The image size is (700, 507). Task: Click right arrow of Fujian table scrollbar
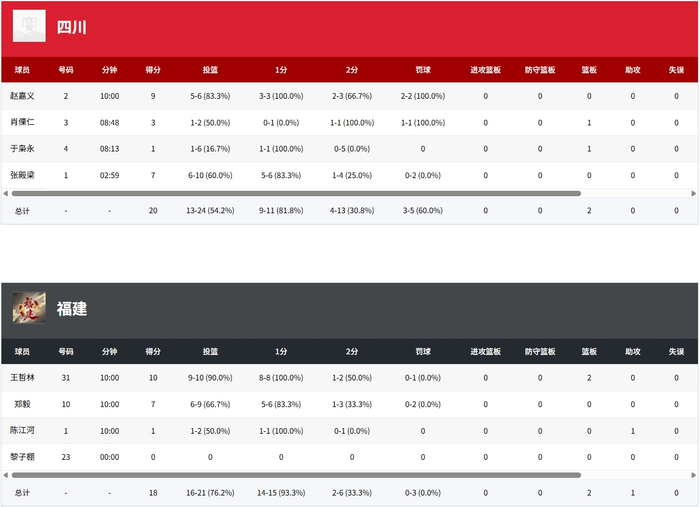pos(693,475)
